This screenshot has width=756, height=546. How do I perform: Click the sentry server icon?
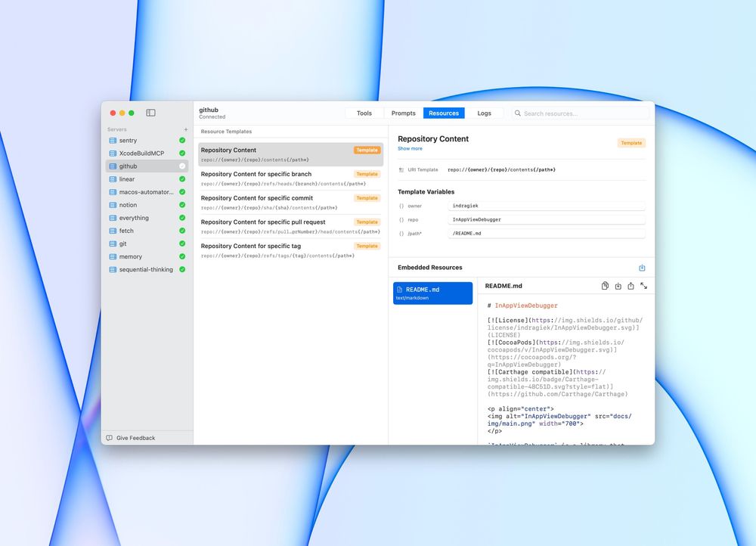pyautogui.click(x=113, y=141)
